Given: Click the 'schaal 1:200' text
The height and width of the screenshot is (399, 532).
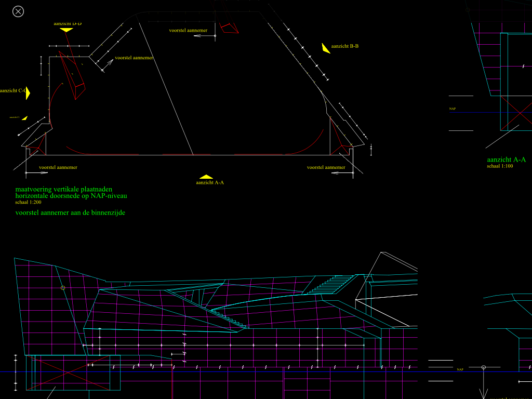Looking at the screenshot, I should [28, 202].
